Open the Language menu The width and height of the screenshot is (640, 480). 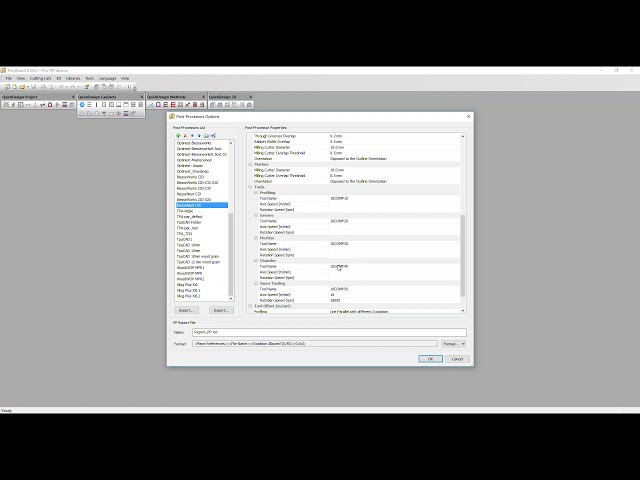point(107,78)
